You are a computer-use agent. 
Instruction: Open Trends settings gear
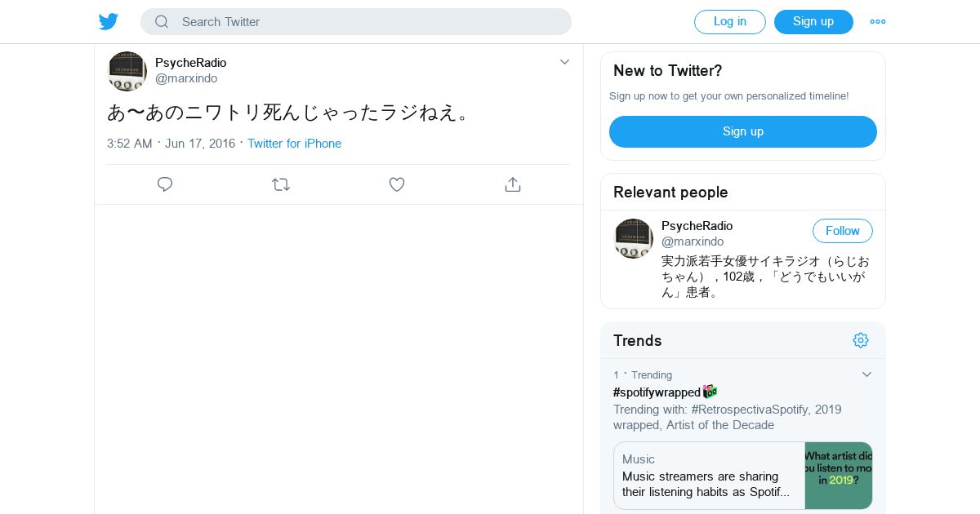point(861,340)
